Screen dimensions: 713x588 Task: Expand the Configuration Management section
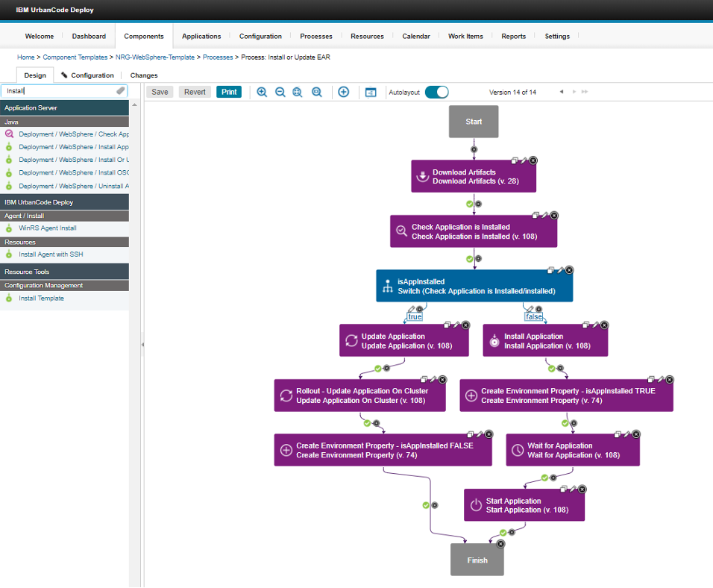pos(65,285)
